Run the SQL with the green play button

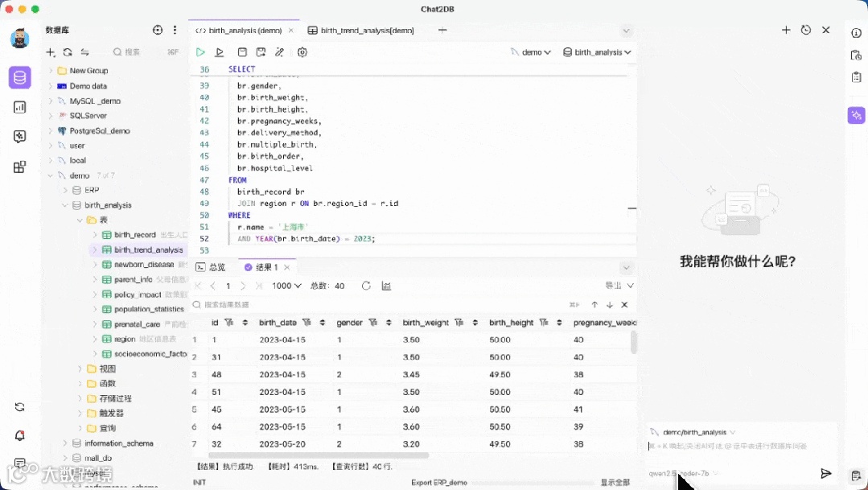tap(200, 52)
